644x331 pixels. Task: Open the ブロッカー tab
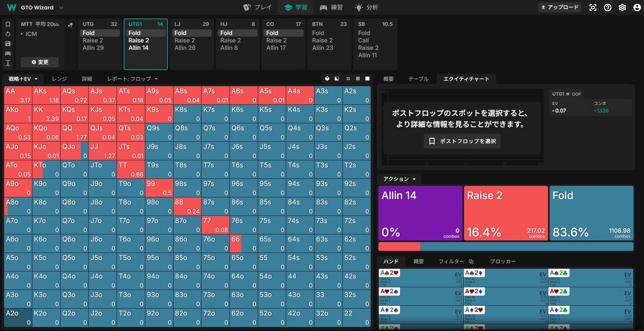503,261
